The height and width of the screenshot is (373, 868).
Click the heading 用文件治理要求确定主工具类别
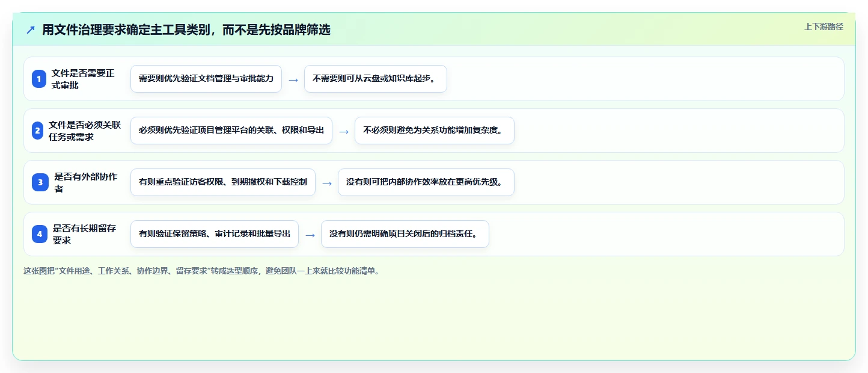[186, 29]
